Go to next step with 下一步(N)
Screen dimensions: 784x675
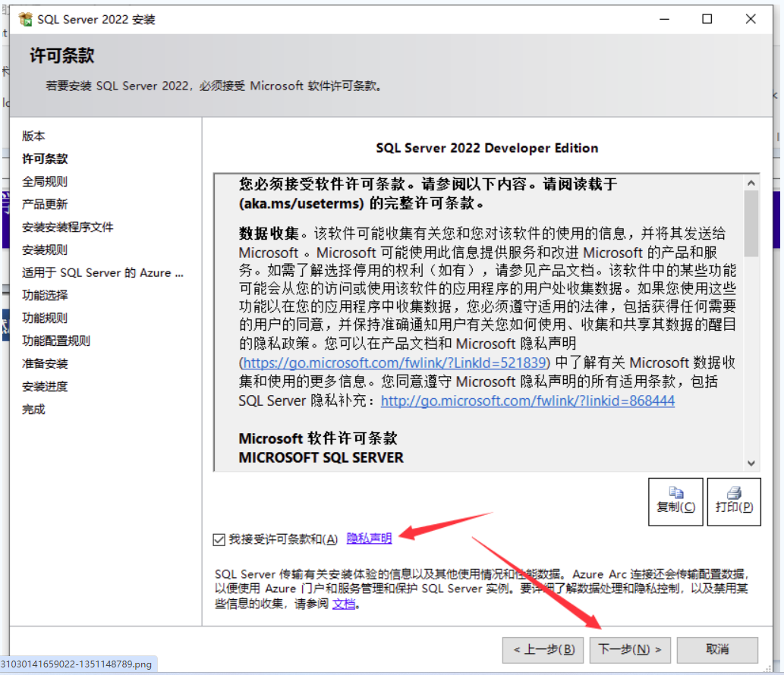click(630, 649)
